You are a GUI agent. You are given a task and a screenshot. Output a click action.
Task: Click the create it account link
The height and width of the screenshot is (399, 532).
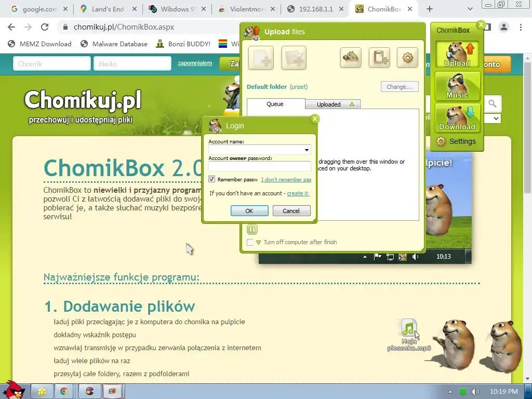(x=298, y=193)
